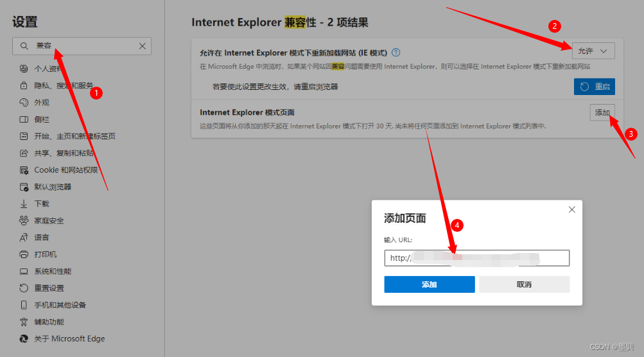This screenshot has height=357, width=644.
Task: Open the 允许 dropdown for IE mode
Action: 593,51
